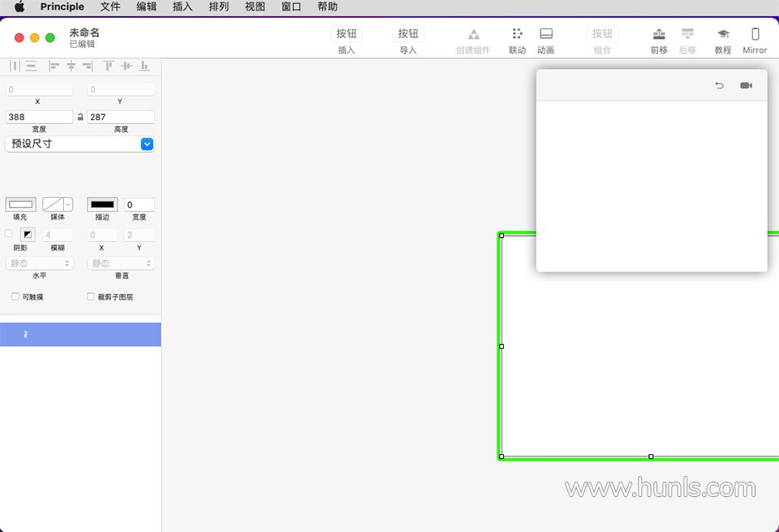Align layers to left edges
Screen dimensions: 779x532
[54, 66]
